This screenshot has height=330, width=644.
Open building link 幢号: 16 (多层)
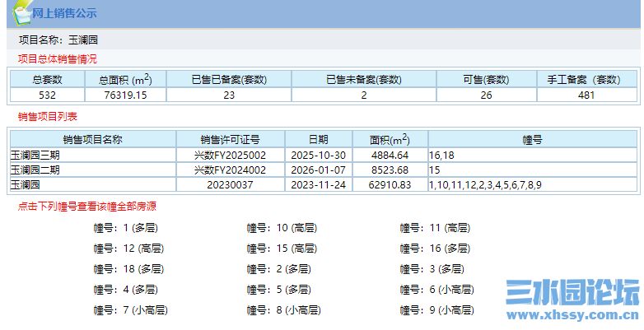coord(435,249)
